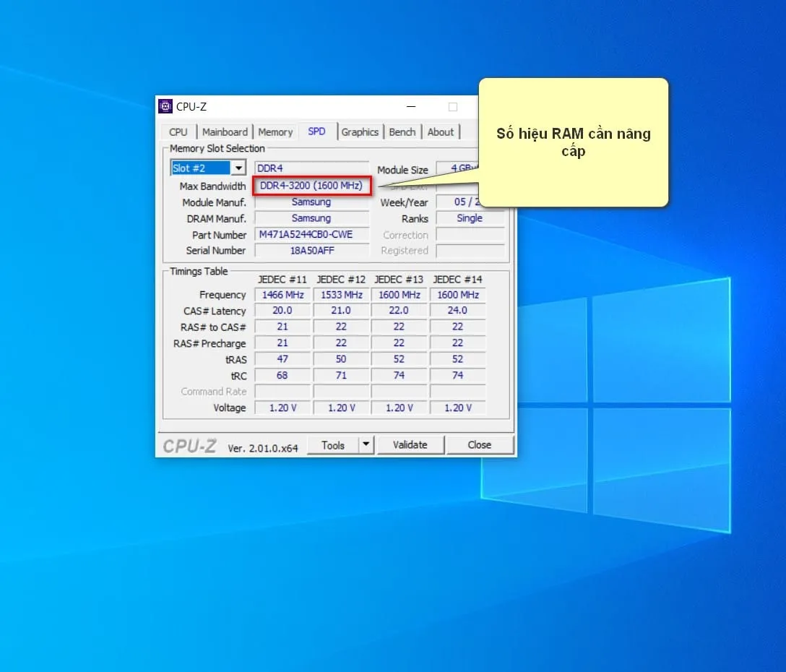
Task: Expand the Slot #2 memory slot dropdown
Action: click(x=238, y=168)
